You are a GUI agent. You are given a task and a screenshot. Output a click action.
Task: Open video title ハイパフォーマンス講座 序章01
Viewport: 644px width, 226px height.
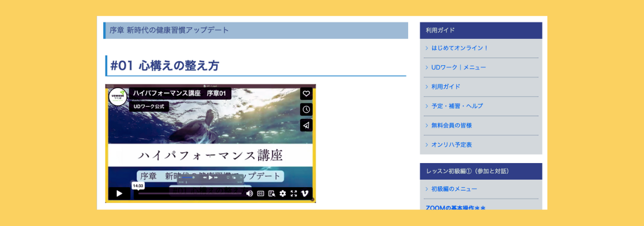coord(180,94)
